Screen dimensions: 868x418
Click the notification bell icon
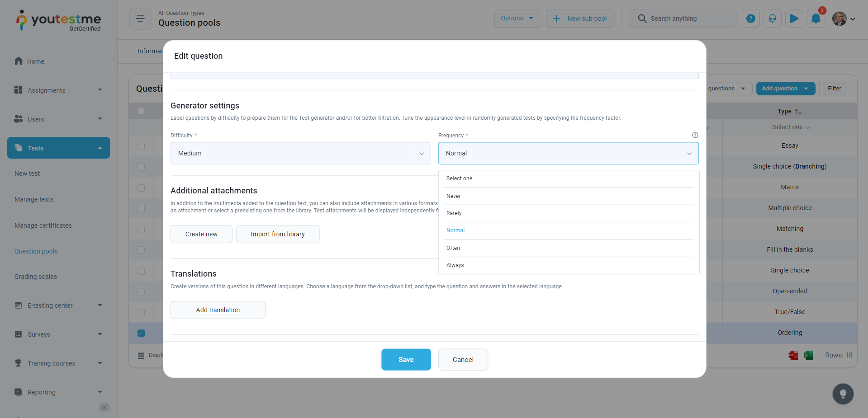point(816,19)
